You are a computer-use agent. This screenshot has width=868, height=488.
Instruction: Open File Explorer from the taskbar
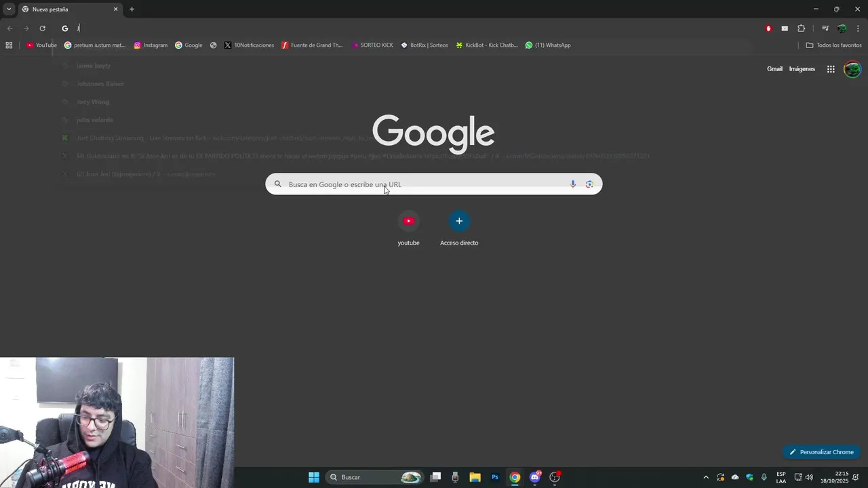pos(475,477)
